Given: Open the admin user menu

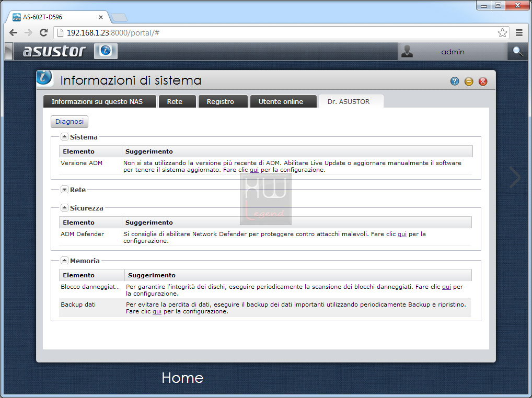Looking at the screenshot, I should (x=452, y=52).
